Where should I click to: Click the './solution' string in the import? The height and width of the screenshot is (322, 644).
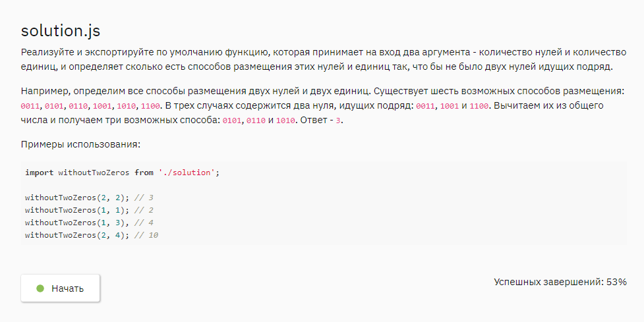coord(187,173)
